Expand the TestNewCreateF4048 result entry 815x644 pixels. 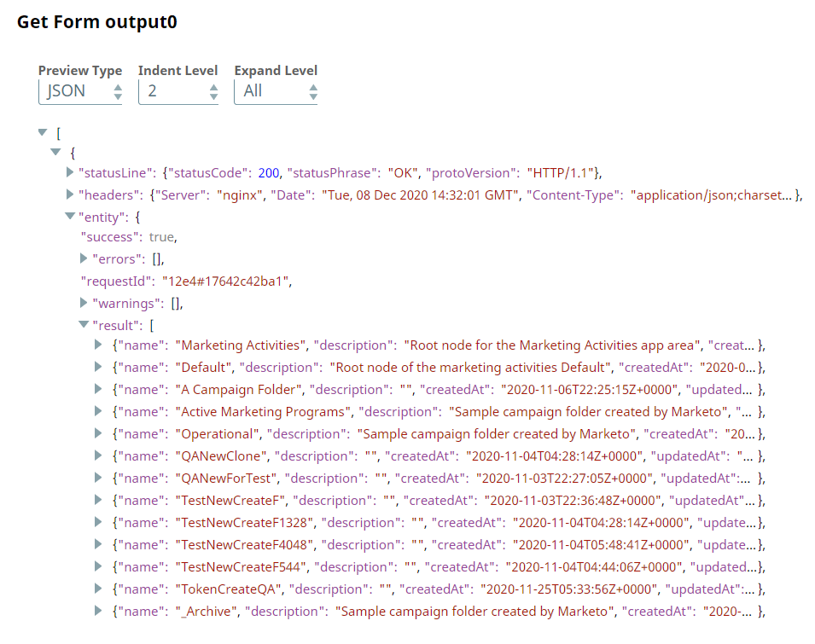pos(98,544)
